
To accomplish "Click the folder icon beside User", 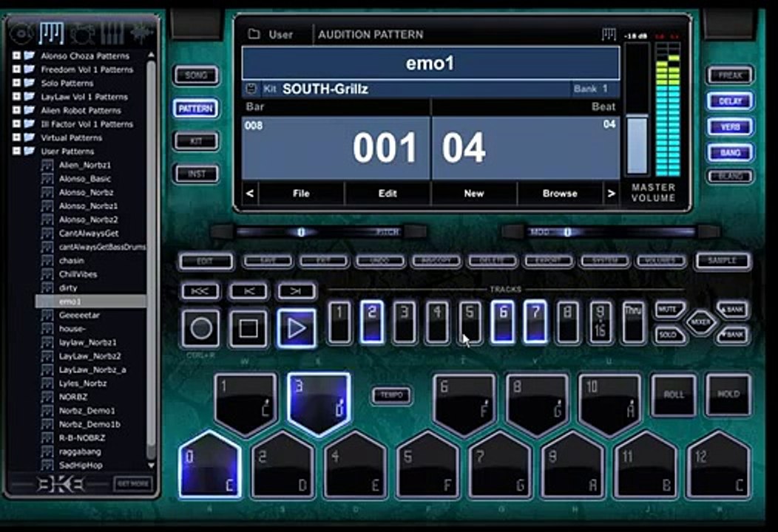I will tap(254, 34).
